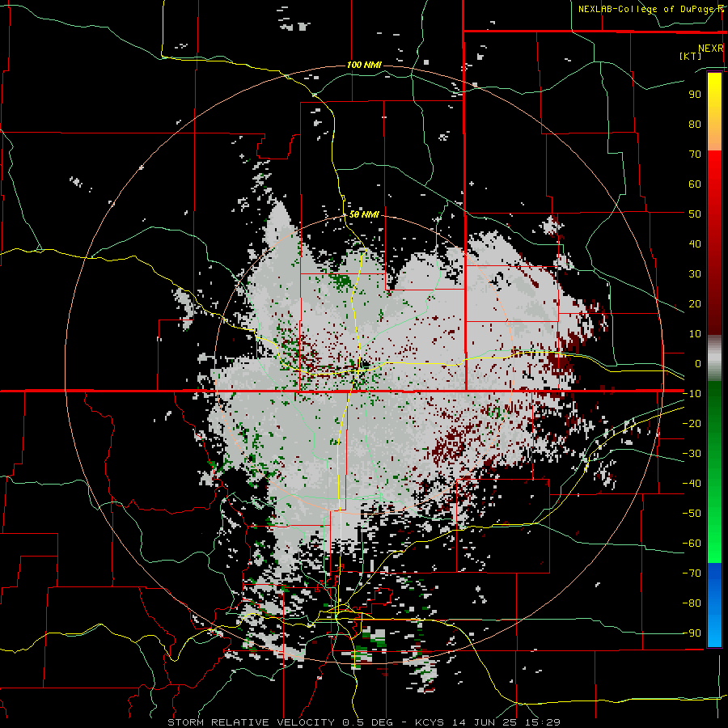Click the '50 NMI' range ring label
The image size is (728, 728).
tap(364, 214)
